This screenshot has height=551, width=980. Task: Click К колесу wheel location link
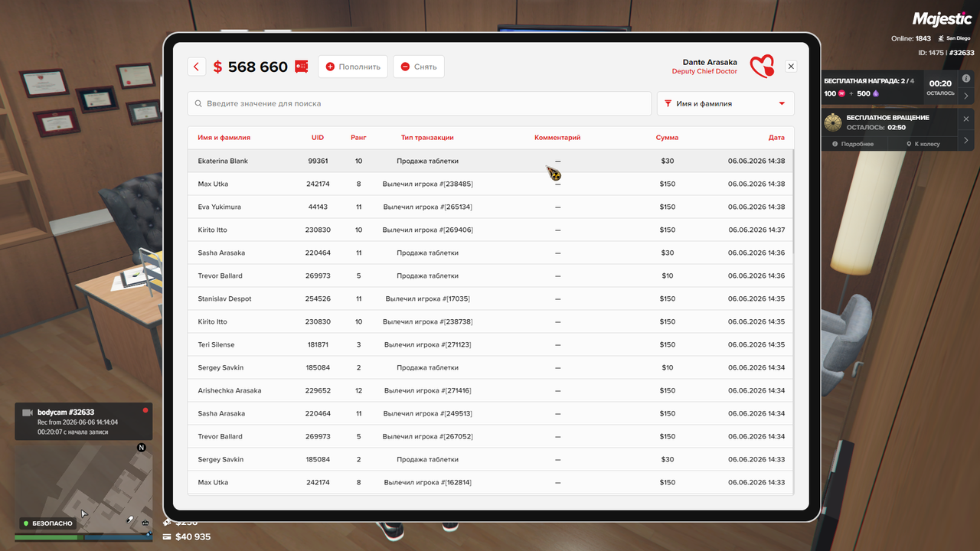(x=923, y=144)
